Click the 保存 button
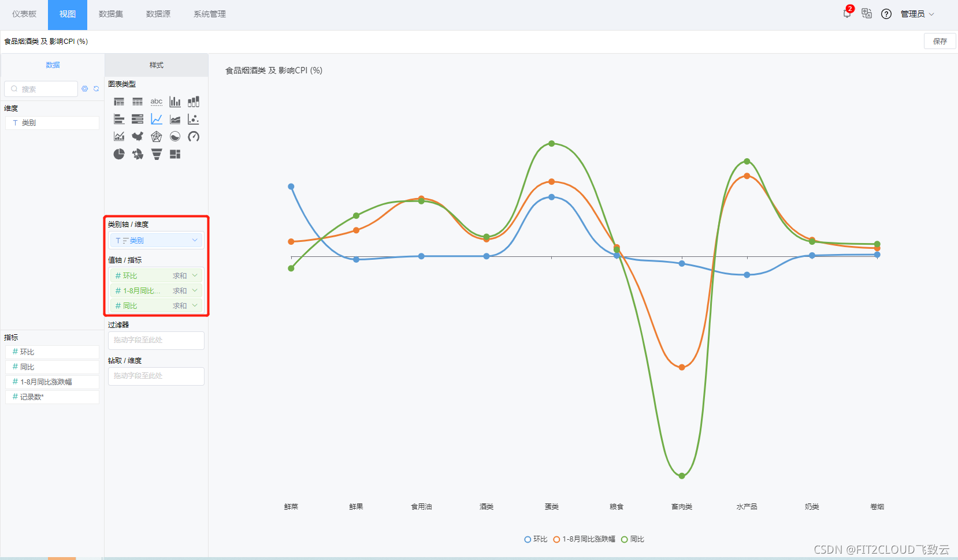Screen dimensions: 958x560 point(940,41)
